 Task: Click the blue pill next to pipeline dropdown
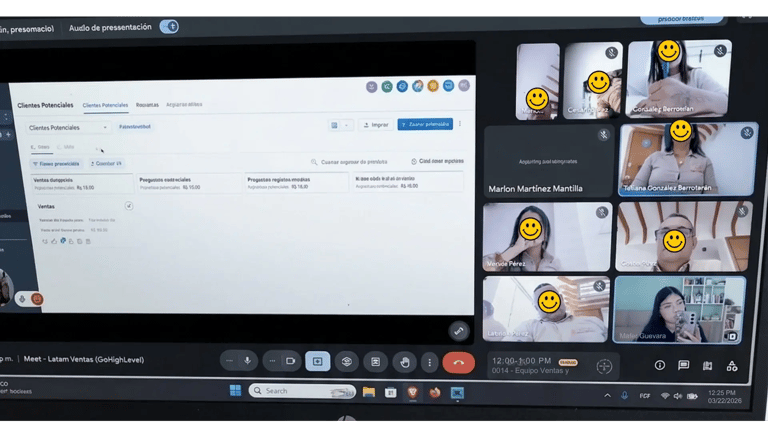pos(135,126)
